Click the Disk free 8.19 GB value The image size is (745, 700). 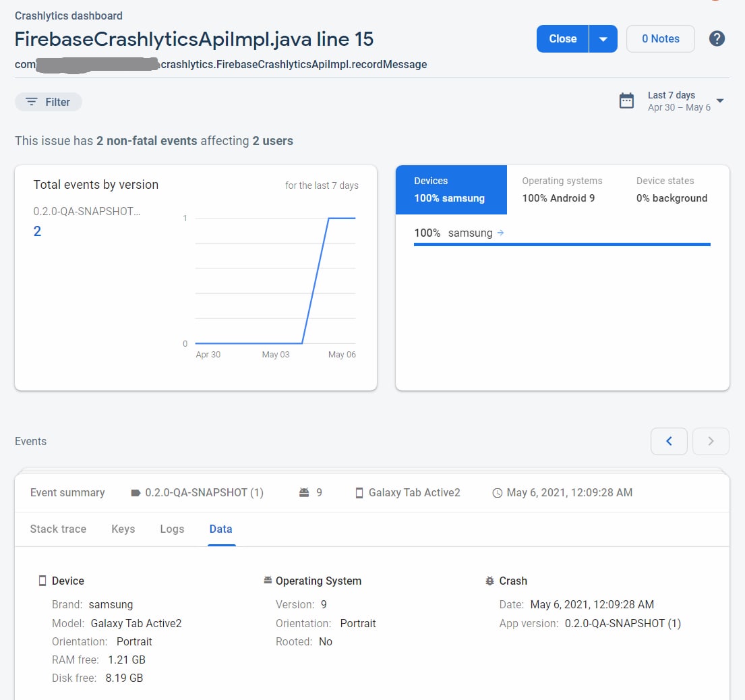(124, 678)
